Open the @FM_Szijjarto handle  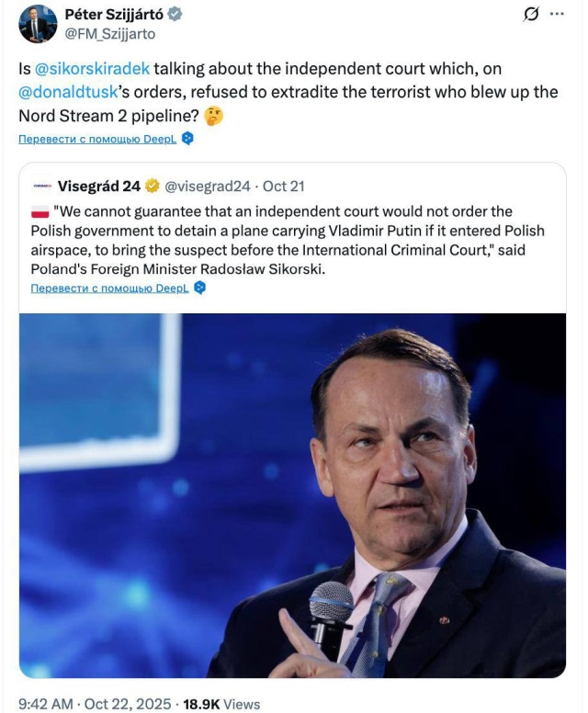coord(109,34)
